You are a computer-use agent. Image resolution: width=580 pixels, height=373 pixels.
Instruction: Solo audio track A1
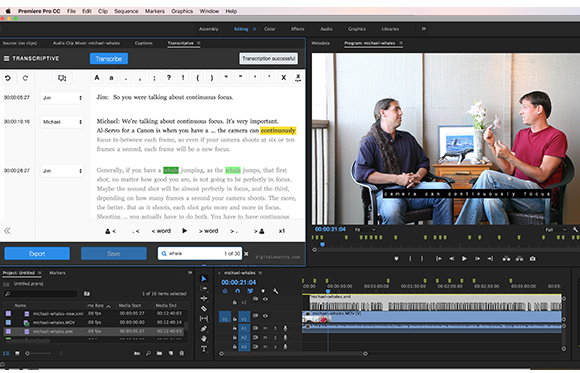[x=275, y=328]
